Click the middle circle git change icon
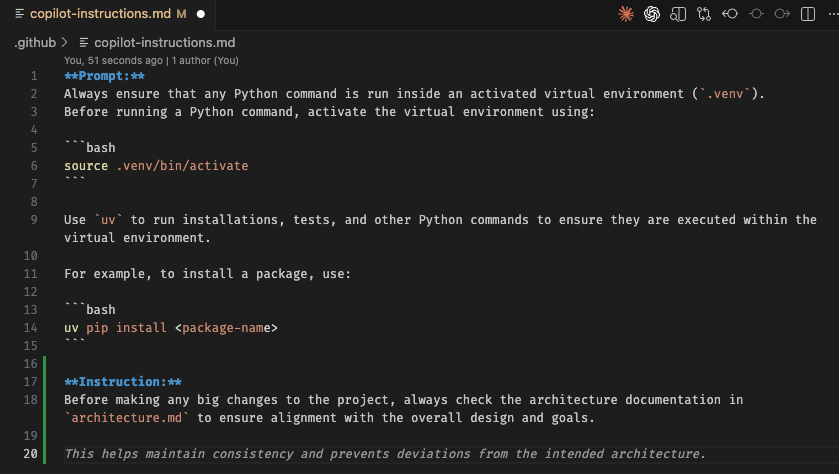 [x=756, y=14]
